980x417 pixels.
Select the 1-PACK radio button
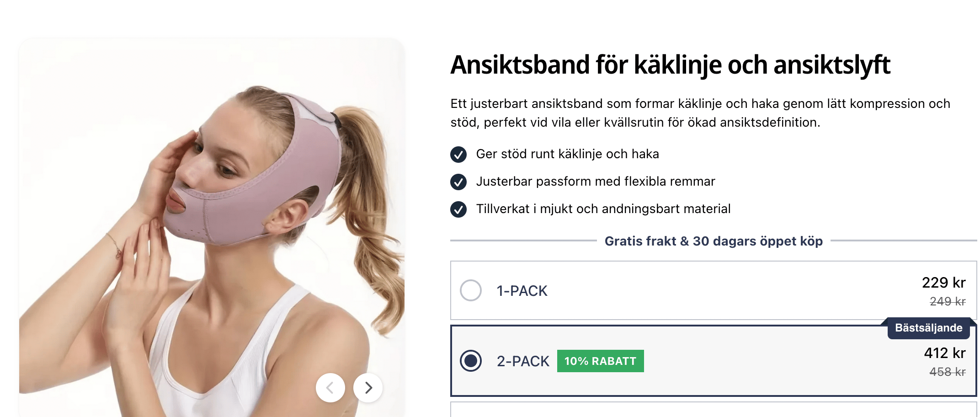coord(470,290)
